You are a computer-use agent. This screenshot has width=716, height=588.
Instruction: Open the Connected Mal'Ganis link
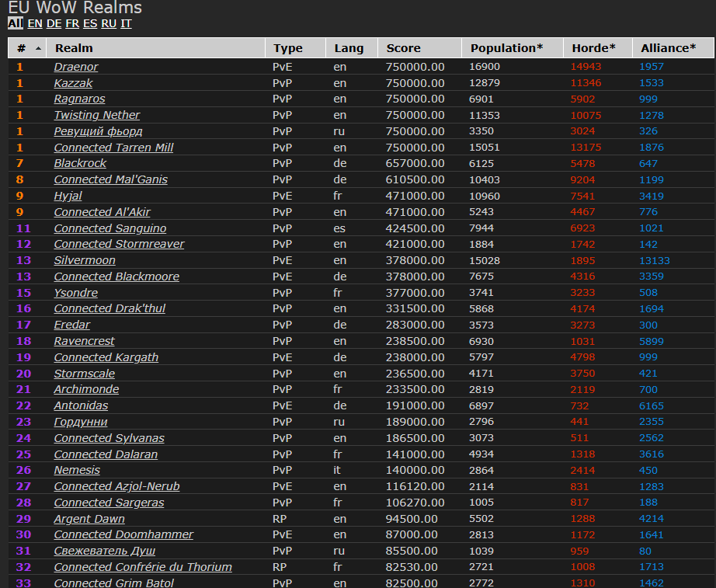(110, 179)
